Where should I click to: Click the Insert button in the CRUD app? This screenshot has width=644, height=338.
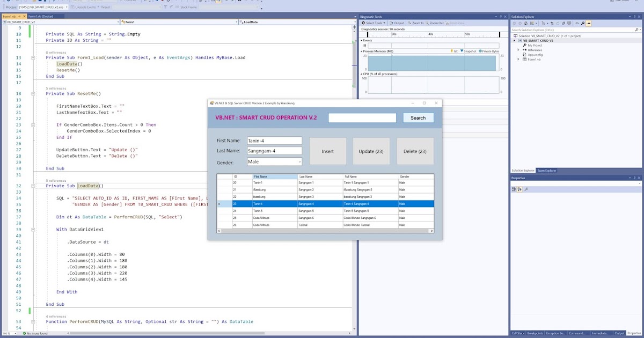(328, 151)
